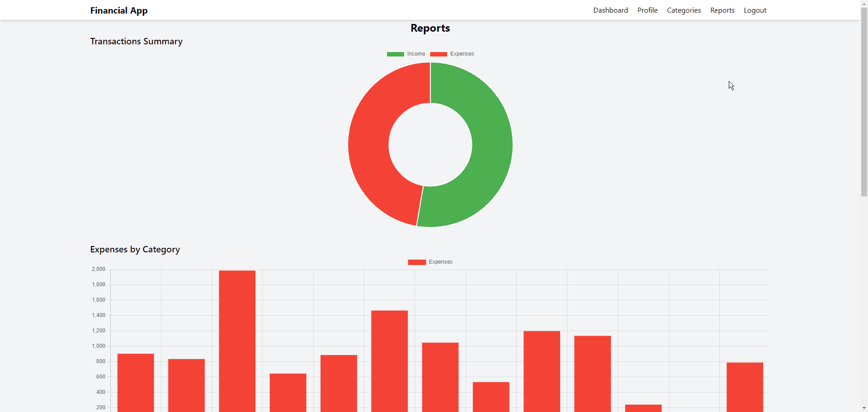Click the shortest bar near 230

(x=643, y=408)
